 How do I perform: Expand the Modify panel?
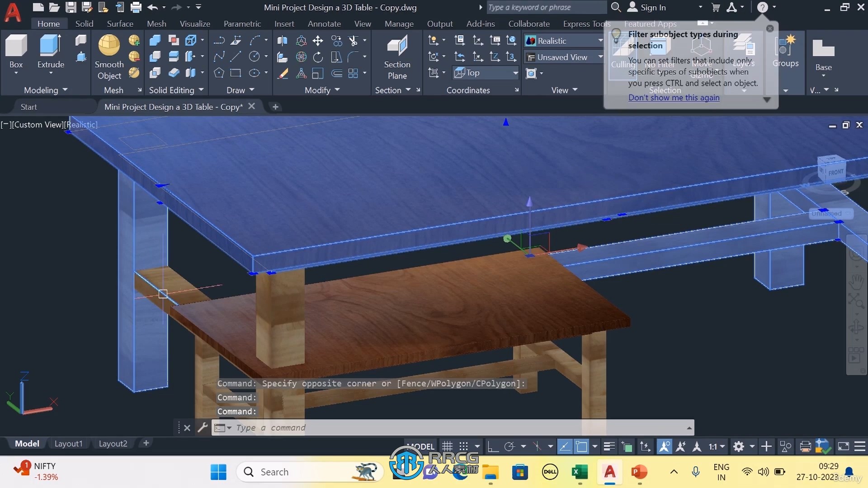click(x=322, y=90)
